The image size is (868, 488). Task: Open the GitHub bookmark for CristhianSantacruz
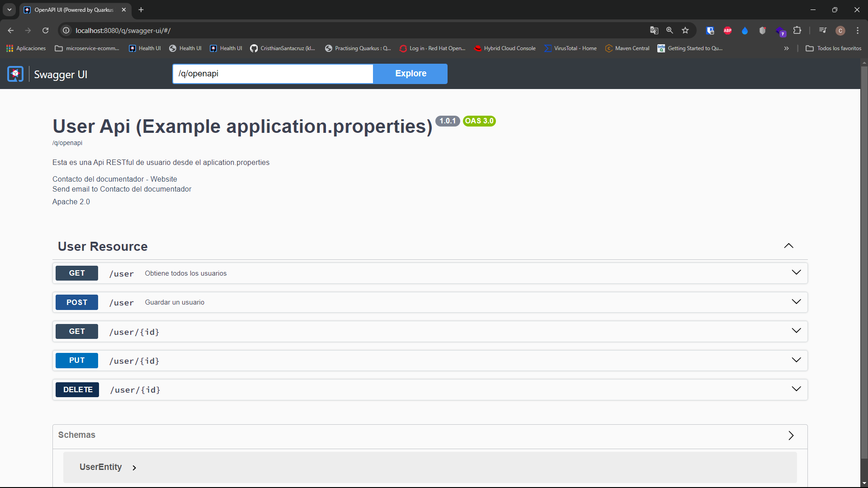(x=282, y=48)
